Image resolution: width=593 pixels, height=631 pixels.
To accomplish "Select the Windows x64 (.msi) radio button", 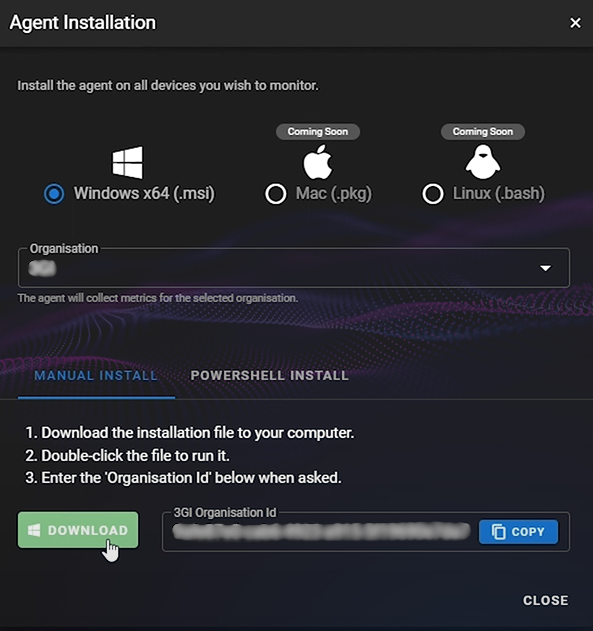I will pyautogui.click(x=54, y=194).
